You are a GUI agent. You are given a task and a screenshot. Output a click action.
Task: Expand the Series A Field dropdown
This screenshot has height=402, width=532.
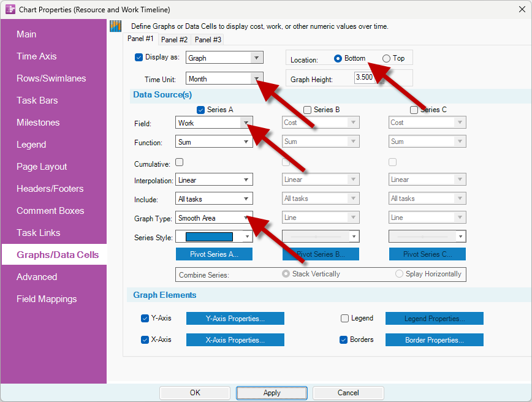tap(246, 123)
